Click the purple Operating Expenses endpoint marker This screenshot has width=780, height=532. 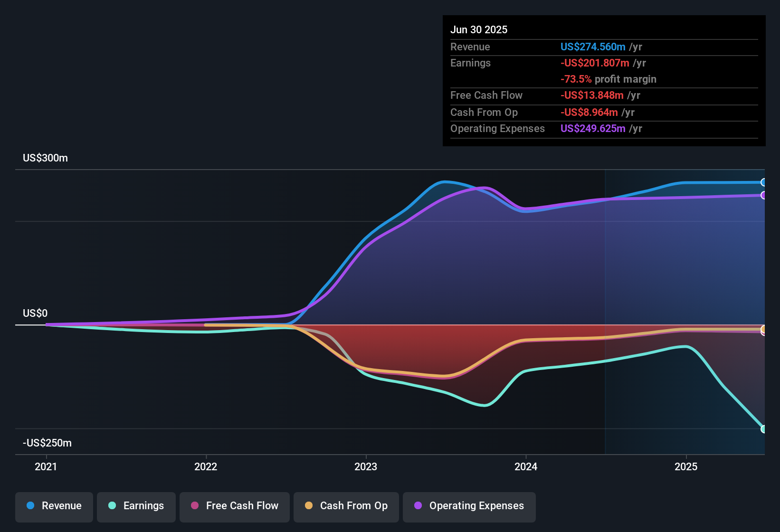[x=763, y=195]
